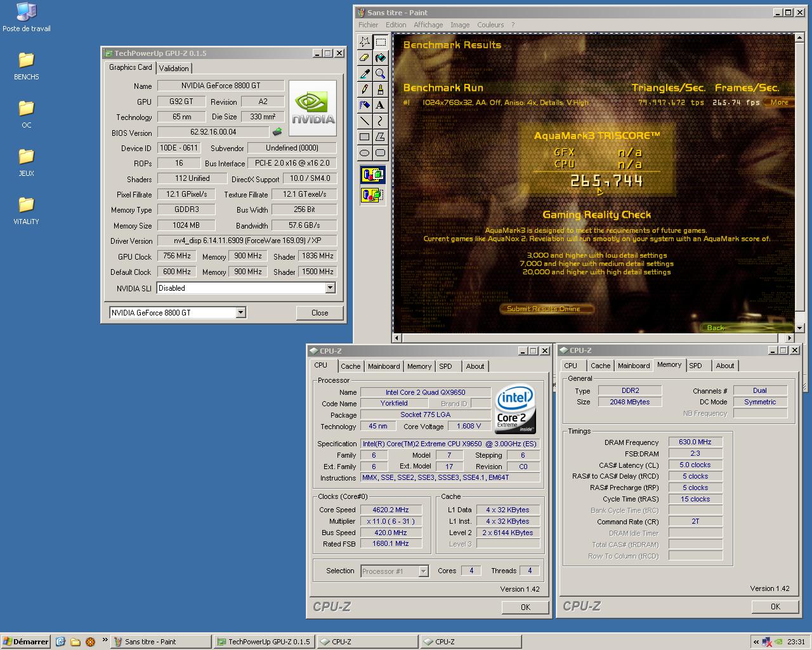
Task: Pick the Eraser tool in Paint
Action: point(365,58)
